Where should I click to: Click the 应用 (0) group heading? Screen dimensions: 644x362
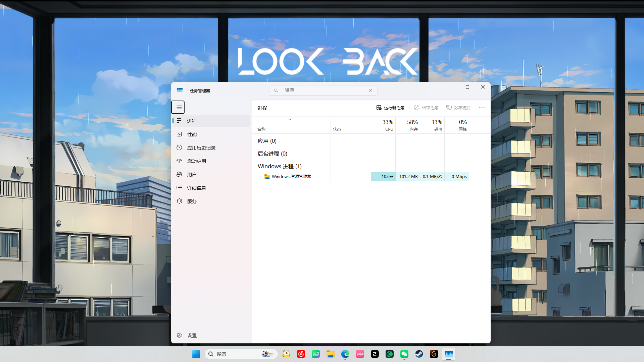click(267, 141)
